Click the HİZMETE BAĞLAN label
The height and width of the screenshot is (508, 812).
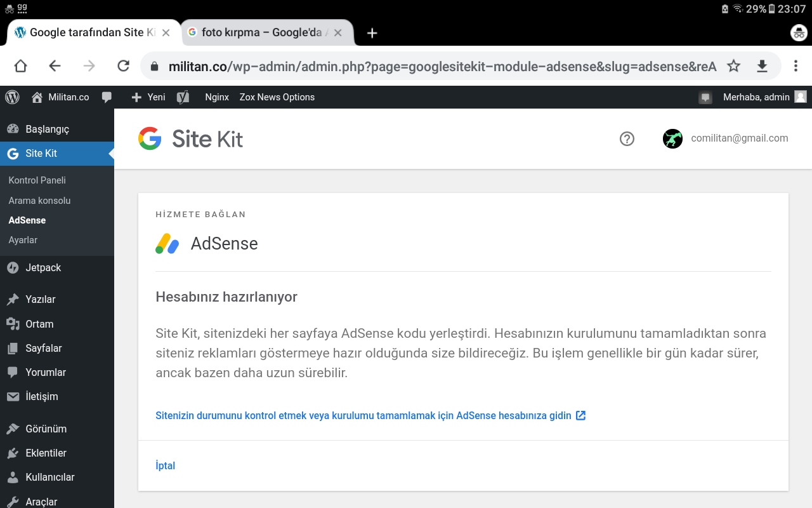pyautogui.click(x=200, y=215)
